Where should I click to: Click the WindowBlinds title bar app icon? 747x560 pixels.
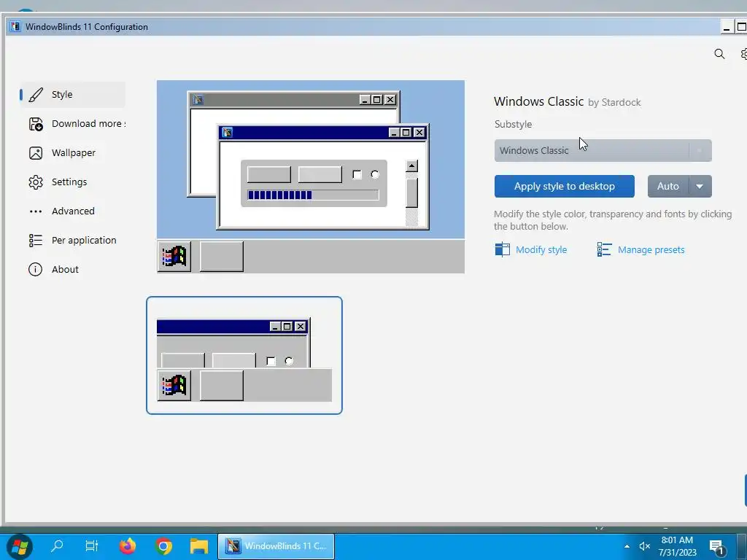click(x=15, y=27)
